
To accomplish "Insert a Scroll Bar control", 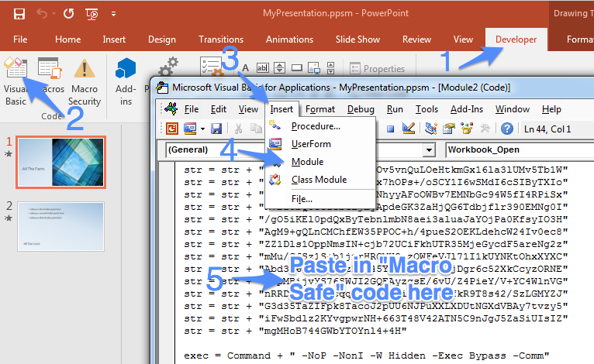I will coord(330,68).
